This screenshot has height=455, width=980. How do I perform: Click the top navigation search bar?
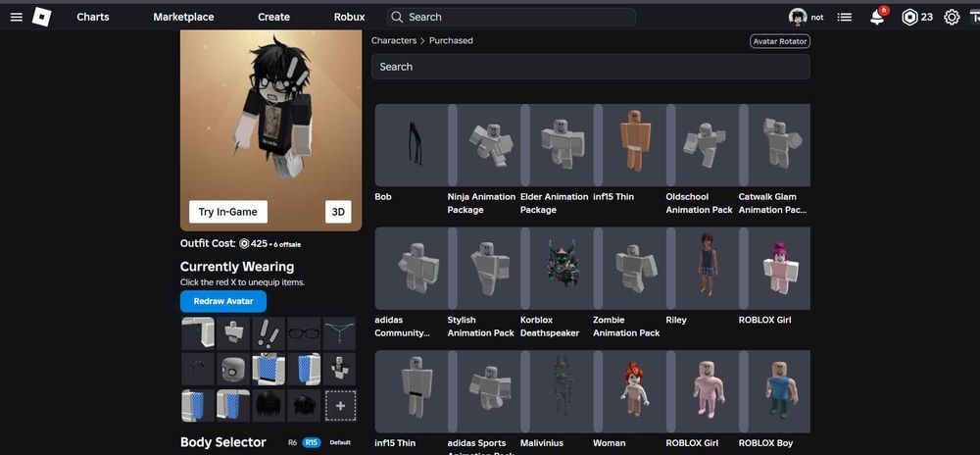tap(512, 17)
